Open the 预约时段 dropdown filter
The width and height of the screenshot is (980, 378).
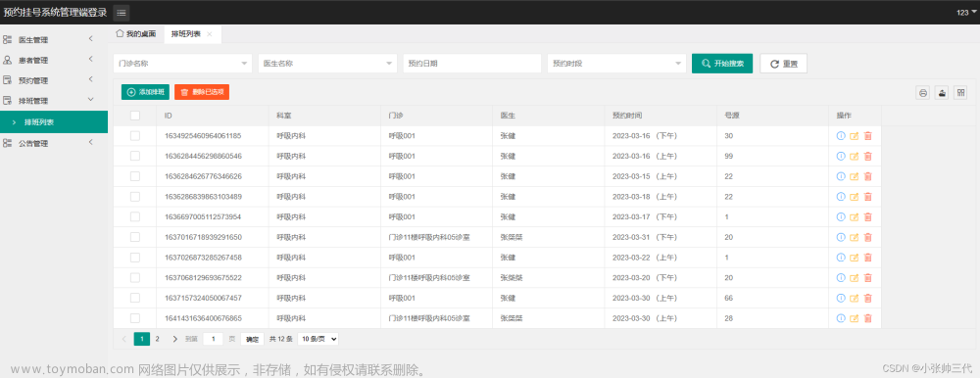point(616,63)
